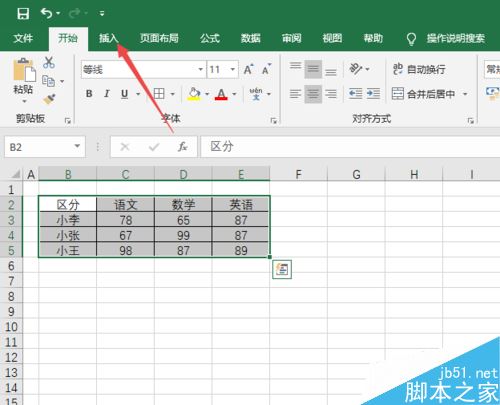Click the Paste clipboard icon

[24, 70]
